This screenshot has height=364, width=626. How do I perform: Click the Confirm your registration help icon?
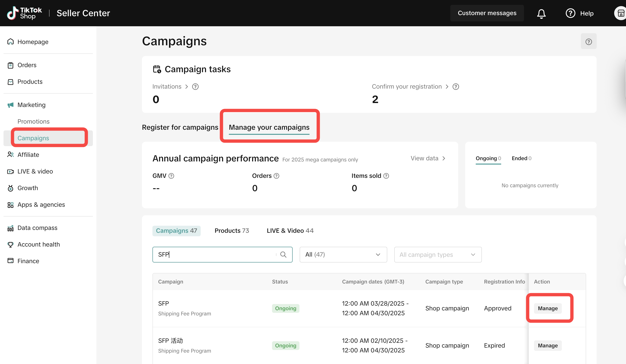coord(456,87)
